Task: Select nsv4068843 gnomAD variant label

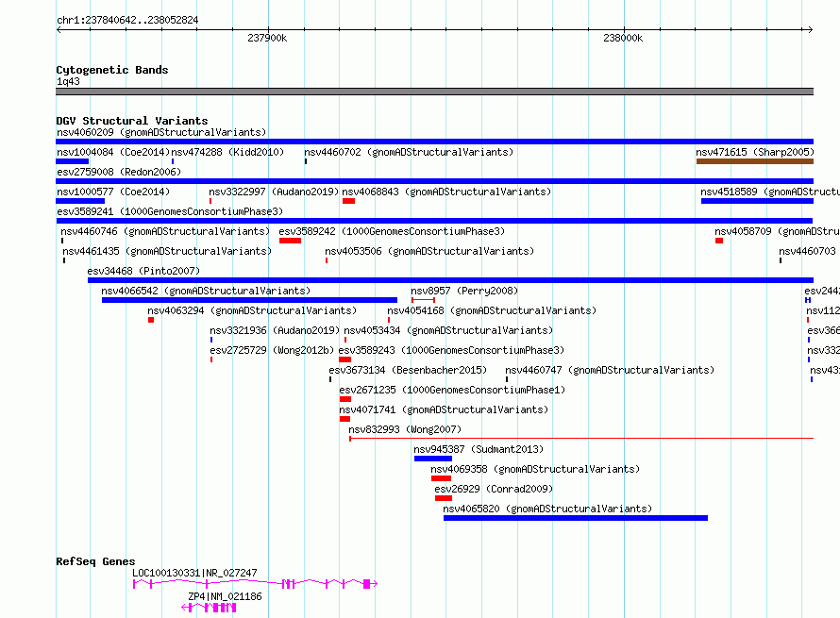Action: 446,192
